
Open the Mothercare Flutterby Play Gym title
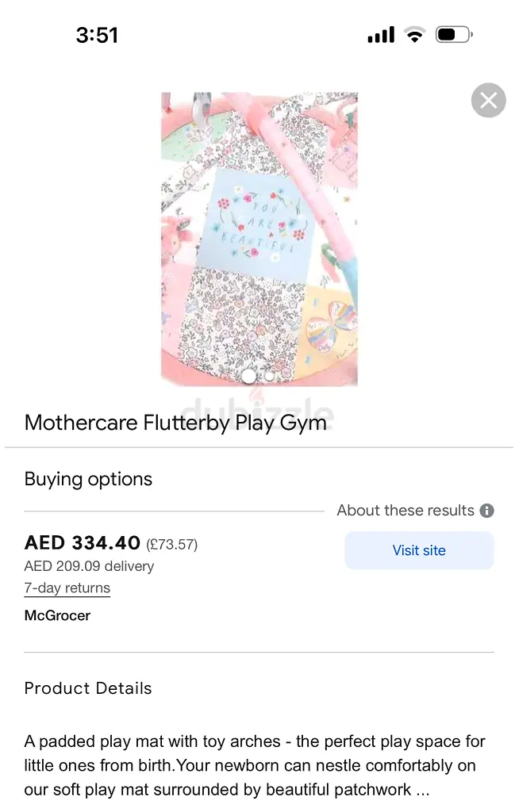coord(176,423)
